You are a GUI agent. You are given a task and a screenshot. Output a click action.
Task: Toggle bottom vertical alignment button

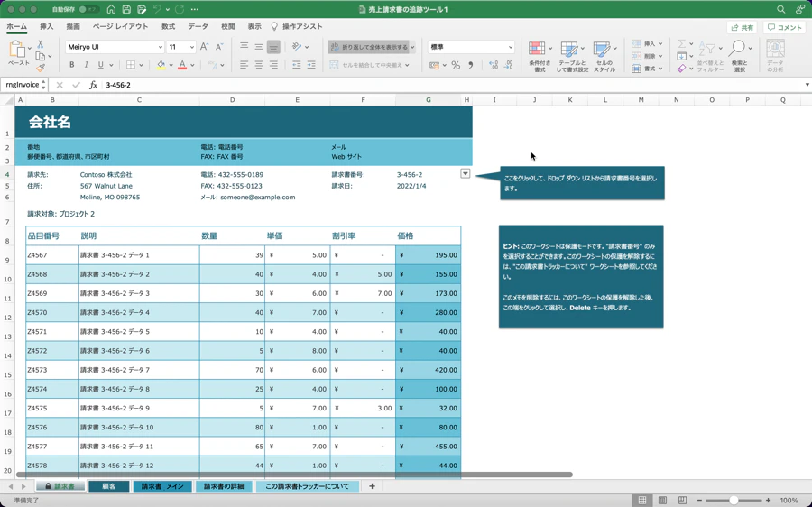pyautogui.click(x=273, y=47)
